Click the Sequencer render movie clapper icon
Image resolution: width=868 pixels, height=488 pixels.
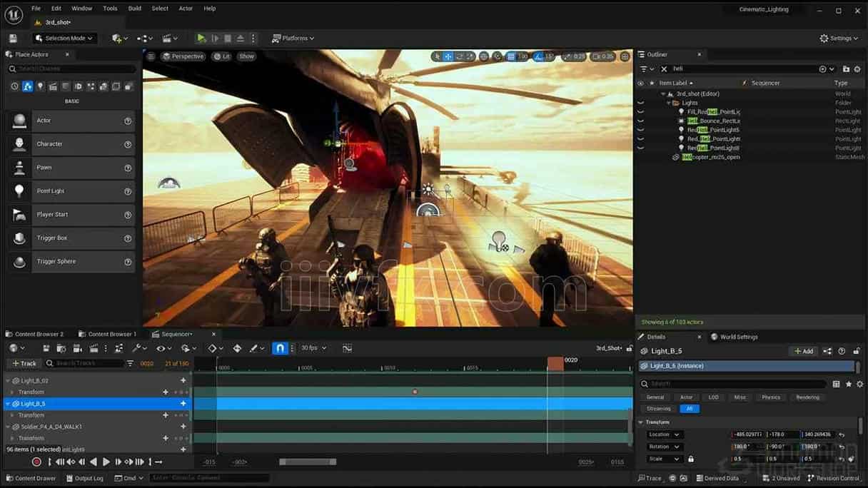click(x=94, y=348)
